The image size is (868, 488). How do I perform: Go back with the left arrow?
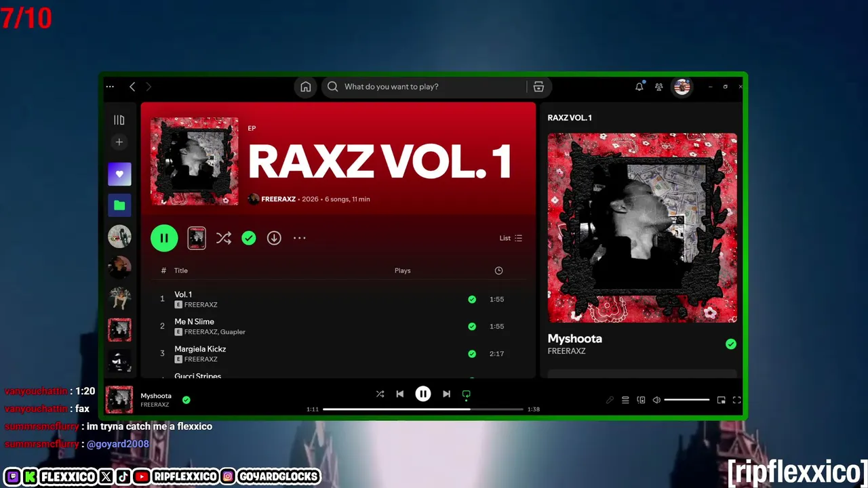(132, 87)
